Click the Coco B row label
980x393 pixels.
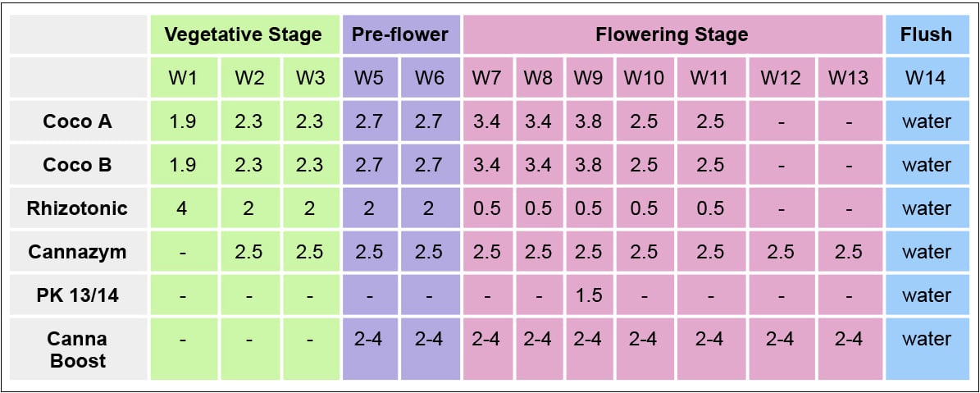(x=78, y=166)
